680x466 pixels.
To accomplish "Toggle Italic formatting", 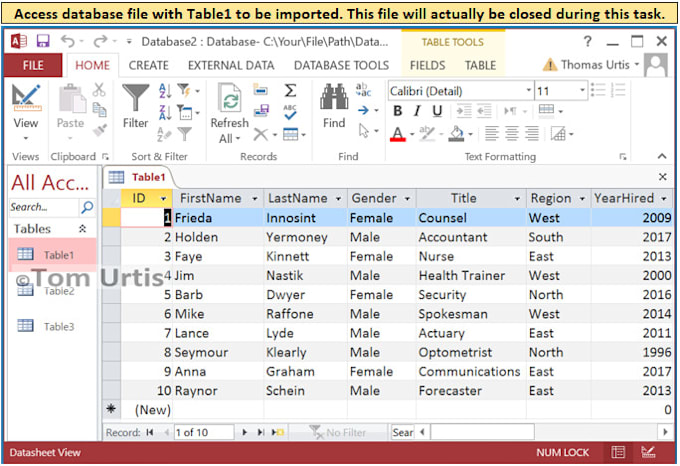I will (x=417, y=111).
